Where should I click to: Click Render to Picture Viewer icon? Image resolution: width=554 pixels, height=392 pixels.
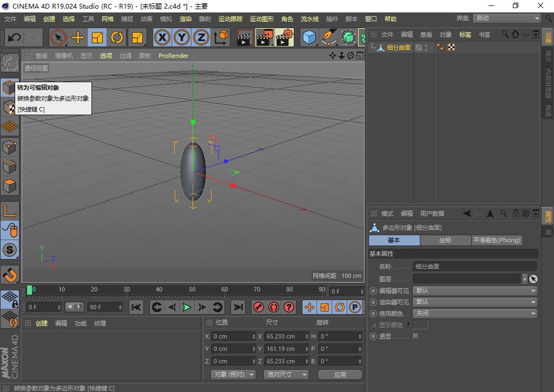pos(265,37)
